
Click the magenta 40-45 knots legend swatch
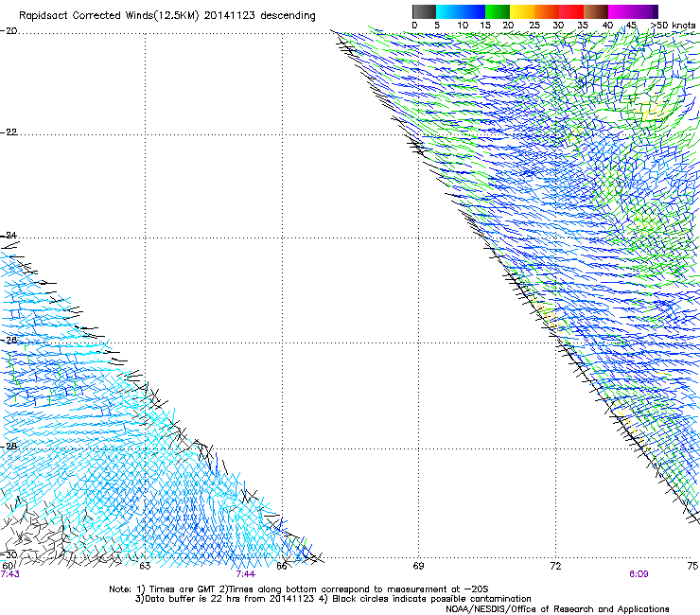[621, 11]
